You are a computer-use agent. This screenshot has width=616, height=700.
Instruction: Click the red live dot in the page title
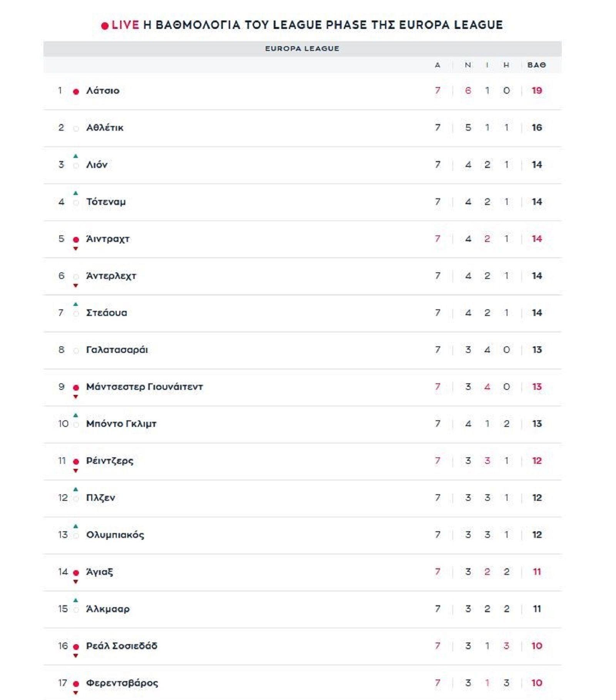pos(105,26)
